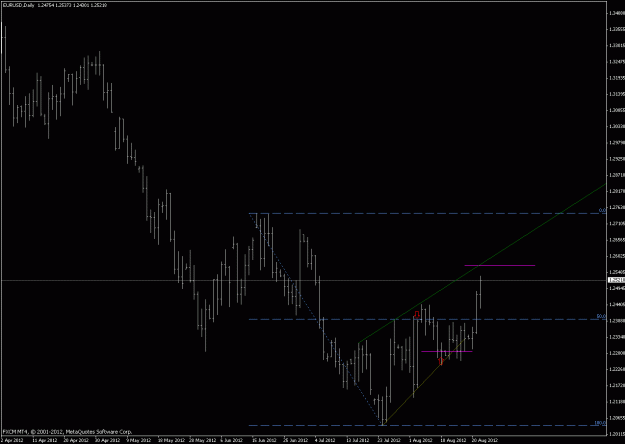
Task: Click the 1.24405 price axis label
Action: point(617,305)
